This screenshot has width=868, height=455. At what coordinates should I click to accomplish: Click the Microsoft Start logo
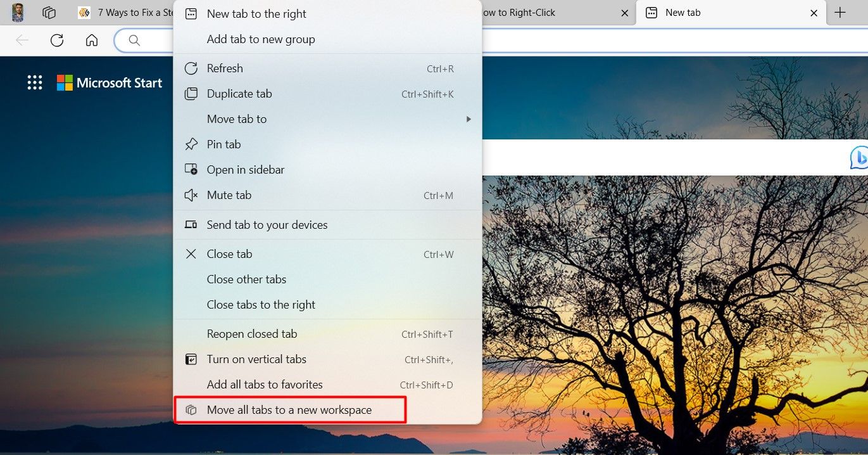pos(110,82)
